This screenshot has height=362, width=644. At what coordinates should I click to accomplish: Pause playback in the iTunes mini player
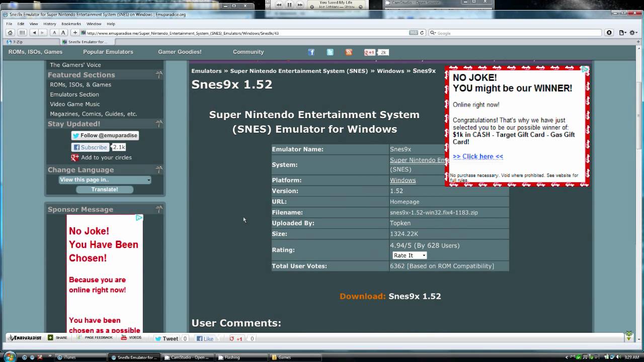click(290, 5)
